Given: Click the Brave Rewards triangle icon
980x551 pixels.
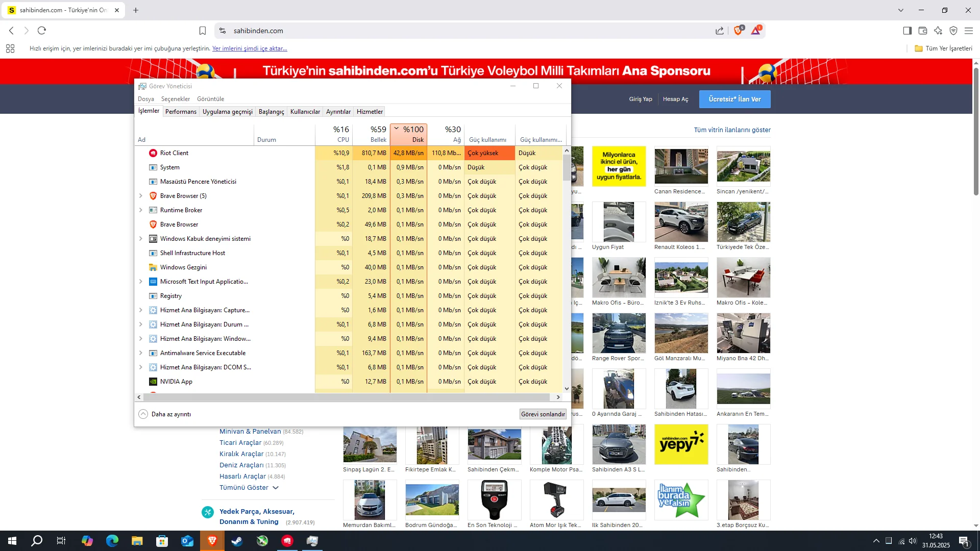Looking at the screenshot, I should (x=755, y=31).
